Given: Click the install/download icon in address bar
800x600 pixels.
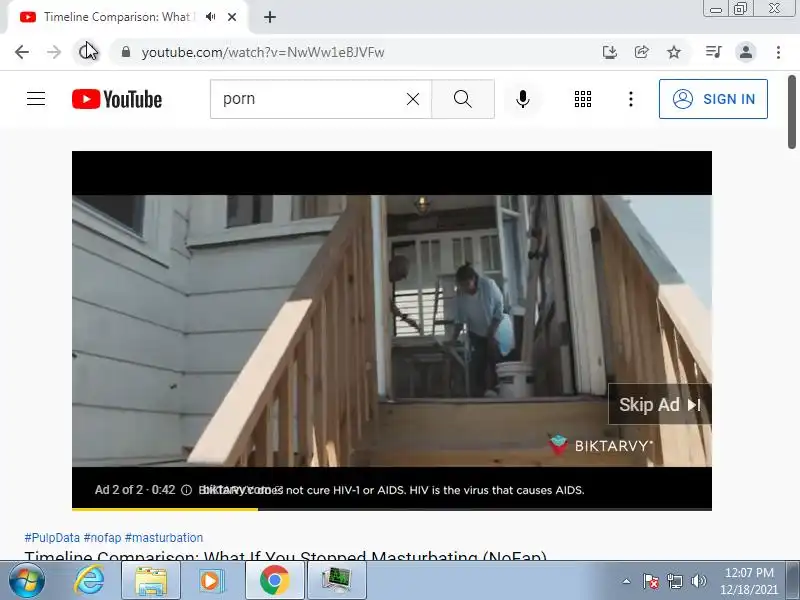Looking at the screenshot, I should click(610, 52).
